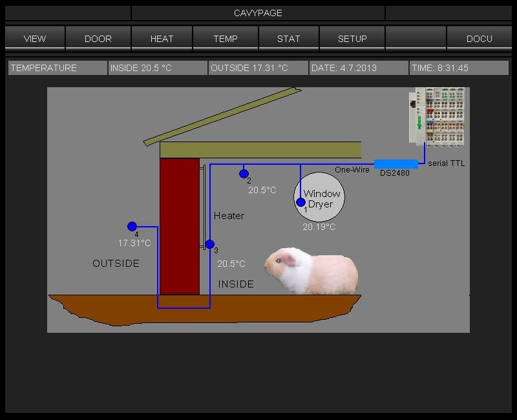Image resolution: width=517 pixels, height=420 pixels.
Task: Click the 17.31°C reading under sensor 4
Action: [x=134, y=244]
